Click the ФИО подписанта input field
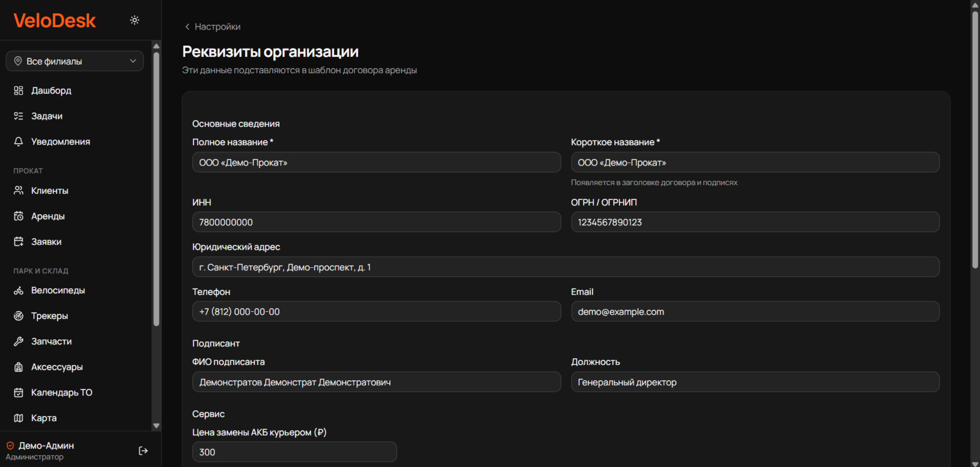Image resolution: width=980 pixels, height=467 pixels. pyautogui.click(x=376, y=382)
